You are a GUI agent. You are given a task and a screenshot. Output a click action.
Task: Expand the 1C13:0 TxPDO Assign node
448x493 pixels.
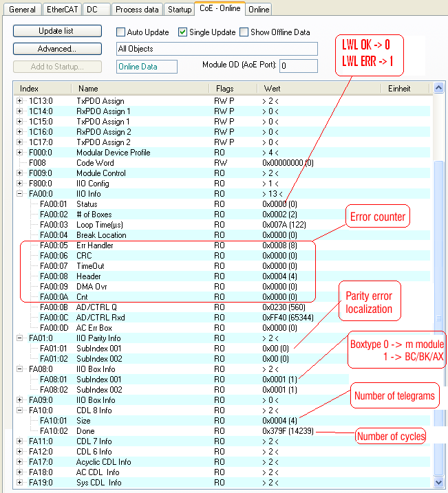coord(19,101)
